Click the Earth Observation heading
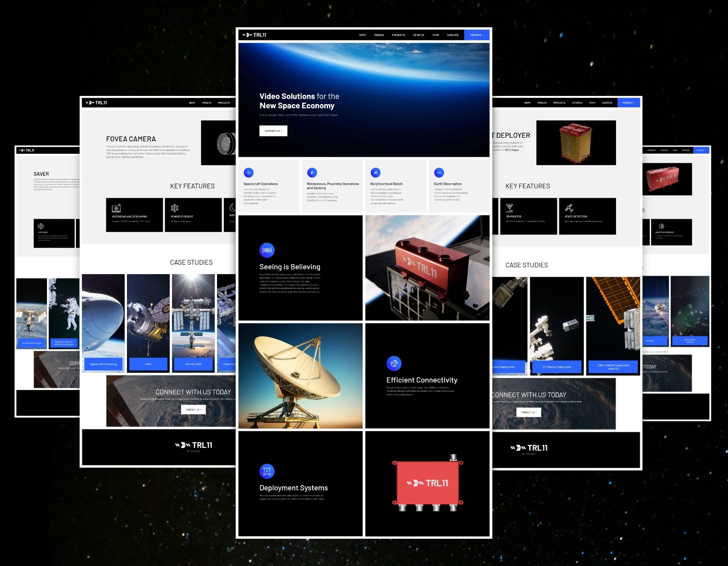The height and width of the screenshot is (566, 728). 448,184
